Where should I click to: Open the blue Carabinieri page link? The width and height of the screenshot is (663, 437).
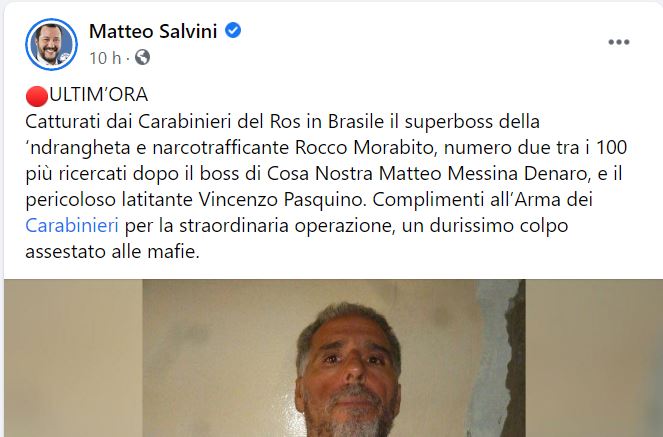click(72, 225)
